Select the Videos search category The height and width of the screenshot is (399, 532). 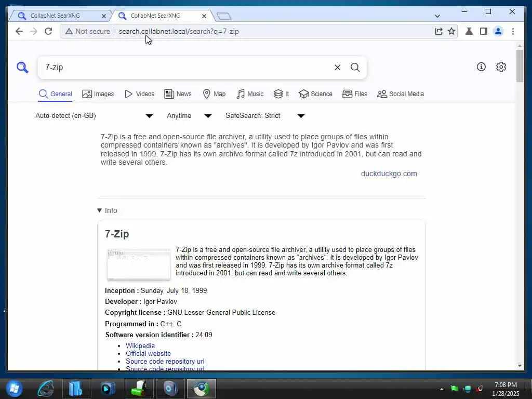pos(139,94)
